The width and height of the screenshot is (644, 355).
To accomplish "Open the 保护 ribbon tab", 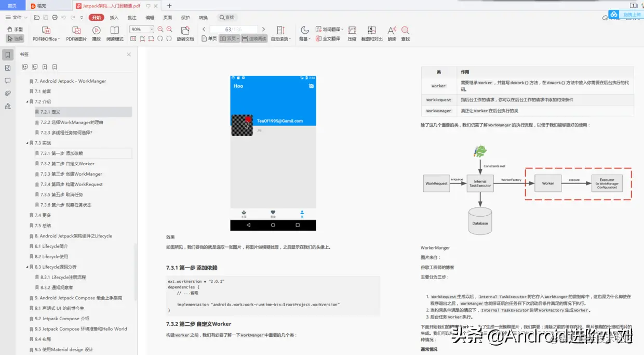I will (x=185, y=18).
